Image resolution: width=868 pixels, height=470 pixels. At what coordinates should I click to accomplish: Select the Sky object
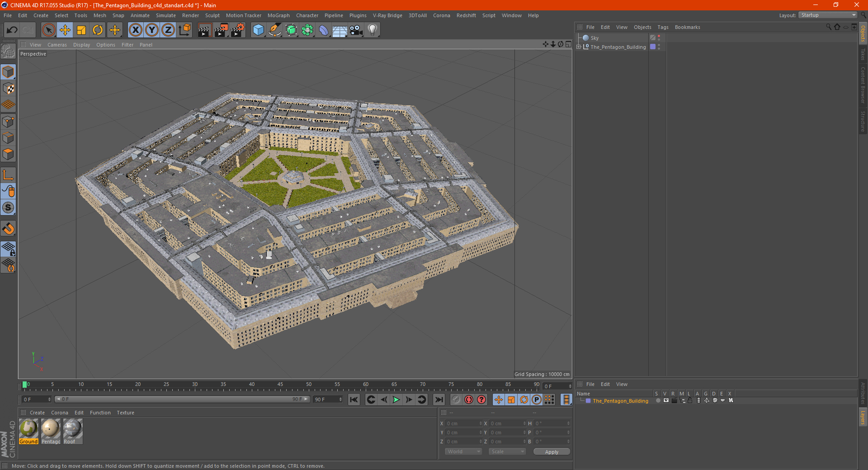tap(594, 38)
